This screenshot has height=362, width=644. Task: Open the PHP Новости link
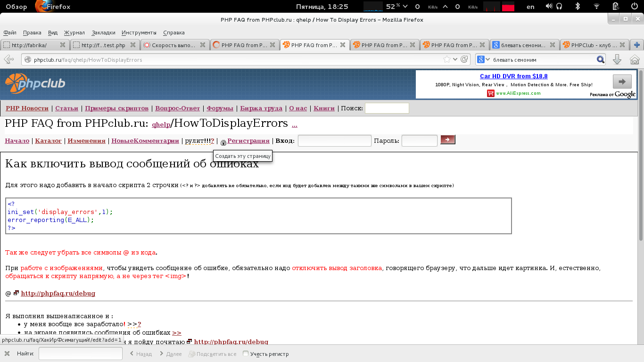27,108
